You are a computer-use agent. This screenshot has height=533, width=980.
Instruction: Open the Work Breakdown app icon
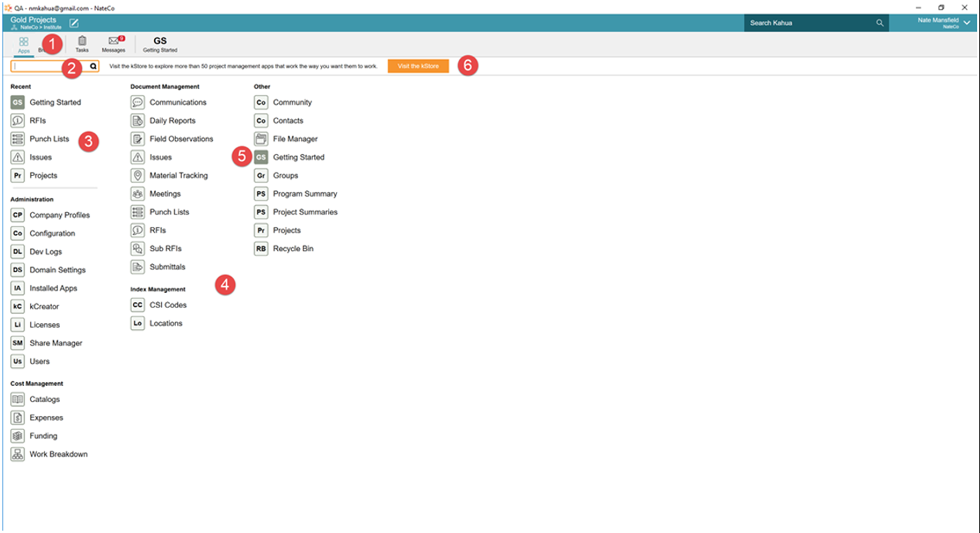pyautogui.click(x=17, y=454)
